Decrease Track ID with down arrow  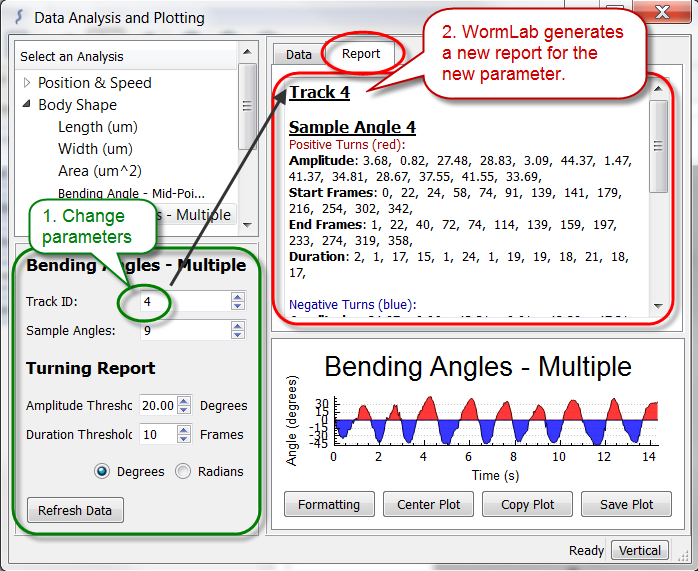[x=238, y=306]
